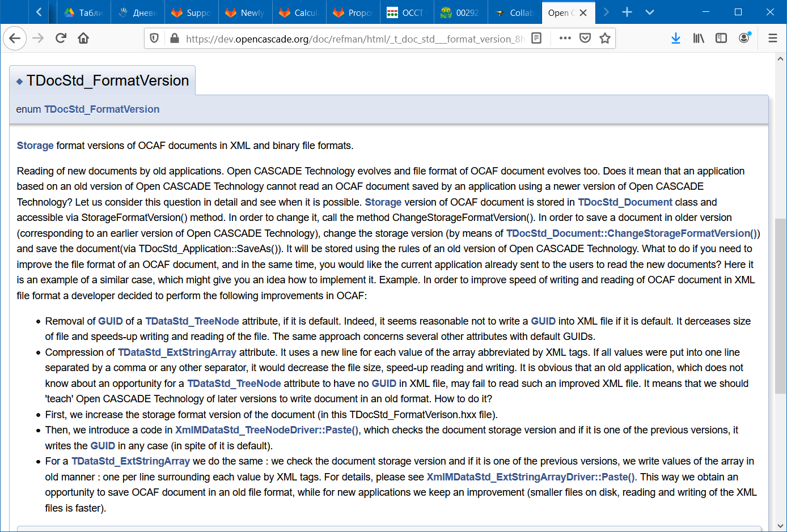Click the browser Back arrow button

click(x=15, y=39)
